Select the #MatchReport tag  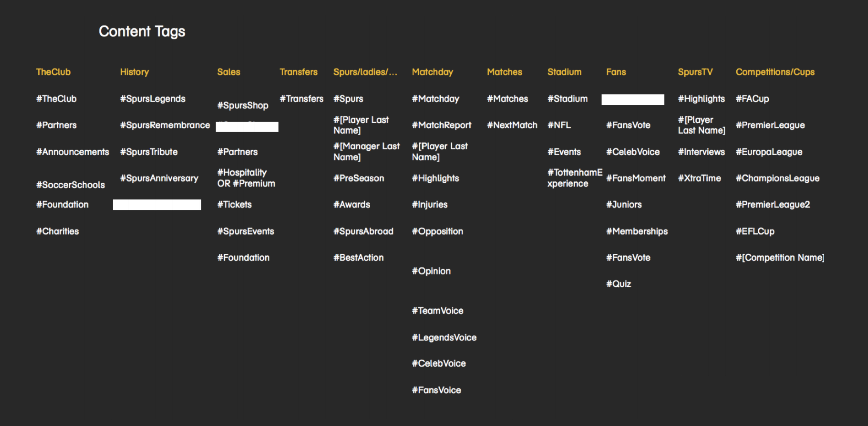[x=441, y=125]
